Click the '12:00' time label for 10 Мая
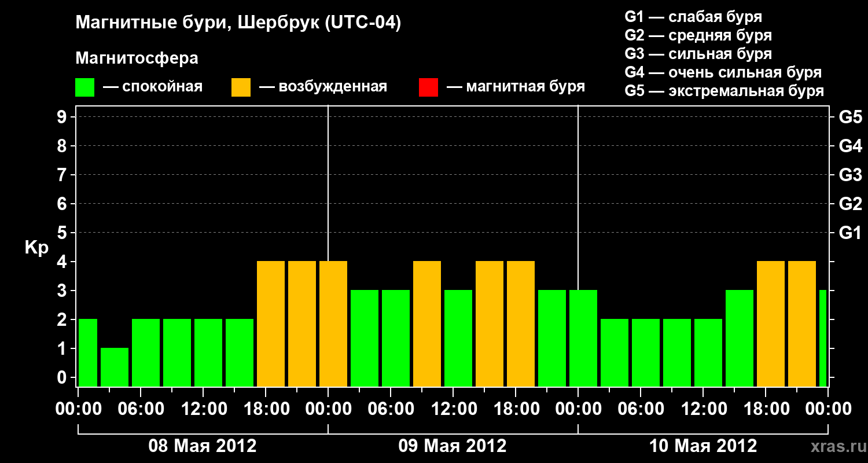868x463 pixels. coord(703,409)
